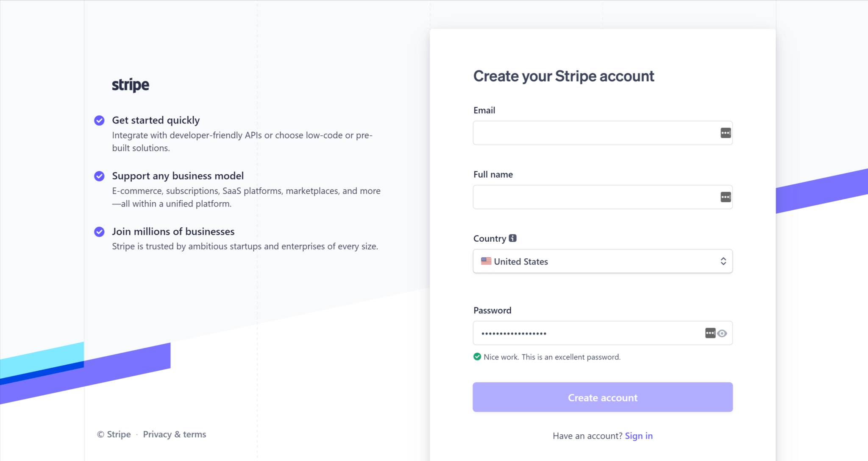Open the Privacy & terms page

point(174,434)
